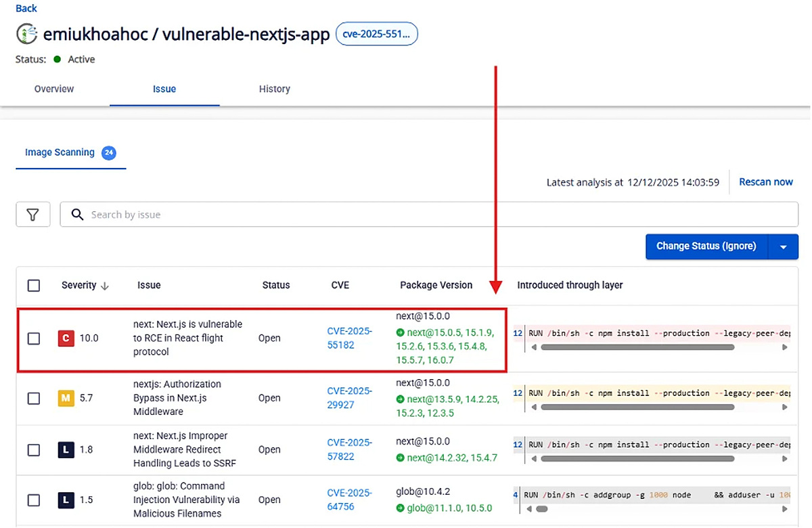Open the cve-2025-551... tag selector
Viewport: 812px width, 528px height.
[377, 35]
